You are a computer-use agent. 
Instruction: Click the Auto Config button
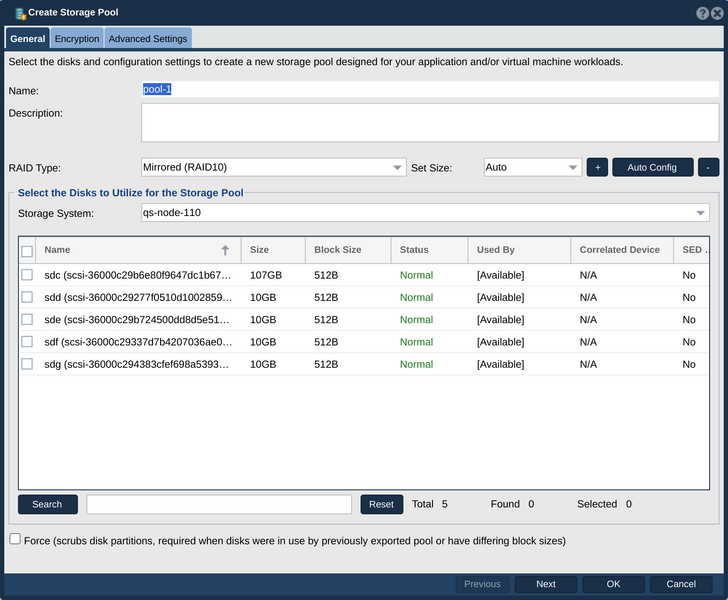[x=652, y=167]
